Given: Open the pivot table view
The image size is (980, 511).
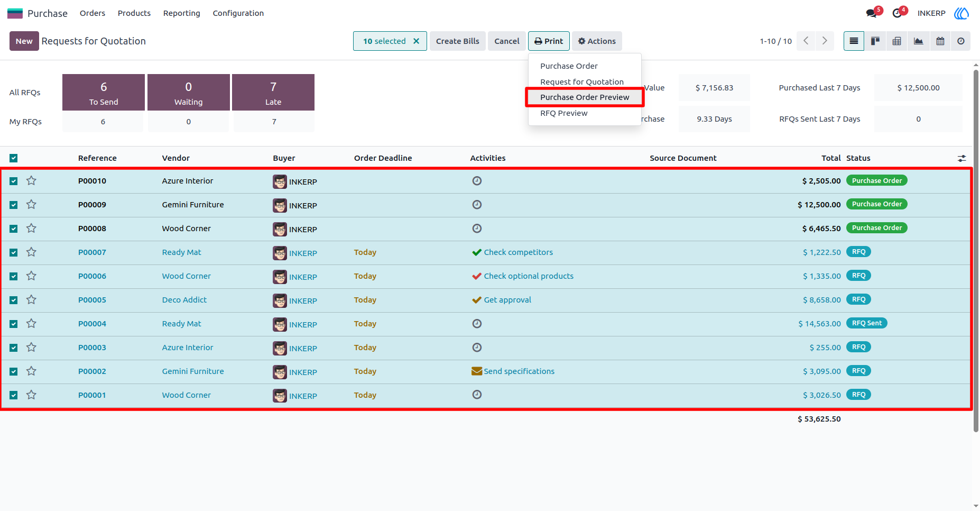Looking at the screenshot, I should 897,41.
